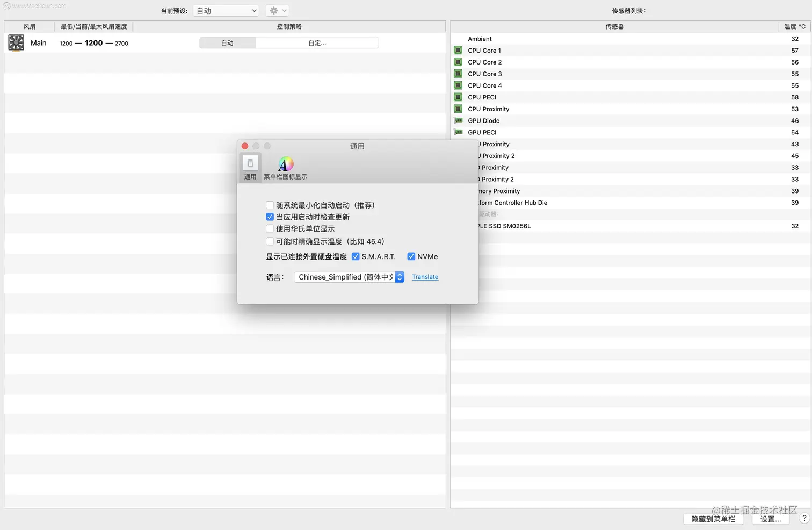Click the current fan speed 1200 in bold

point(94,43)
